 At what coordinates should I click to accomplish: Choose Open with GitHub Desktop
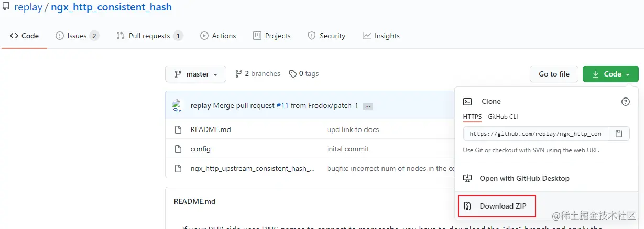click(x=517, y=178)
